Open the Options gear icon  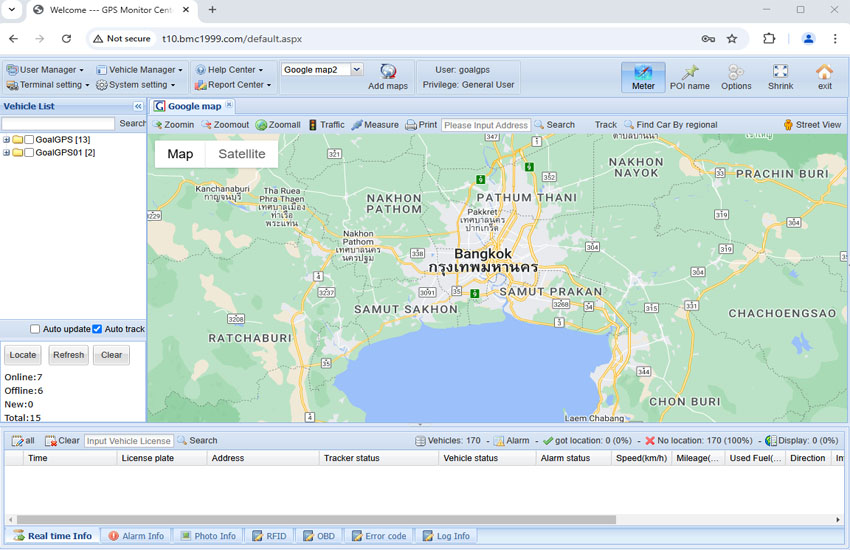coord(736,72)
